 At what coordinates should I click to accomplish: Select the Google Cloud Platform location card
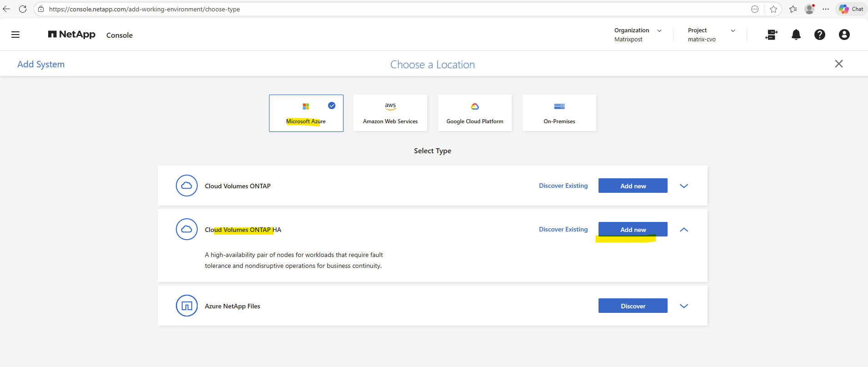pyautogui.click(x=474, y=113)
